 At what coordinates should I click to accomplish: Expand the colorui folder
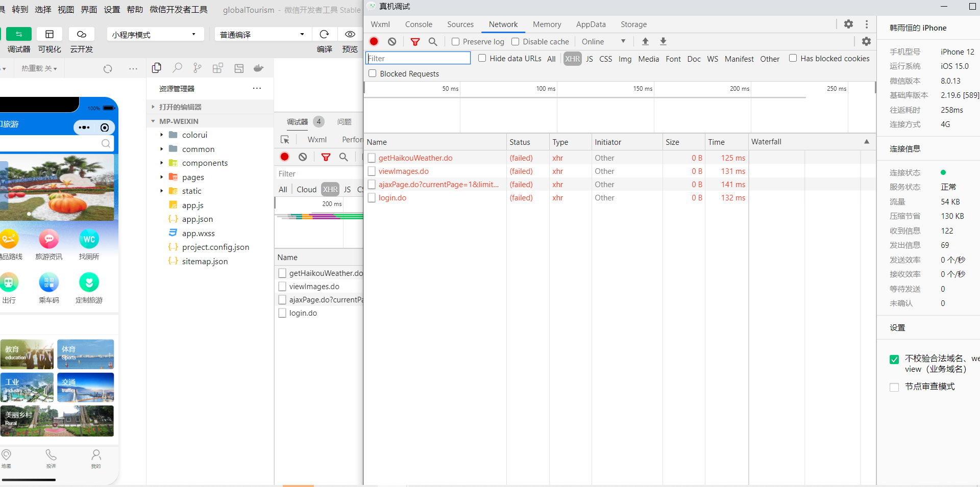[161, 135]
